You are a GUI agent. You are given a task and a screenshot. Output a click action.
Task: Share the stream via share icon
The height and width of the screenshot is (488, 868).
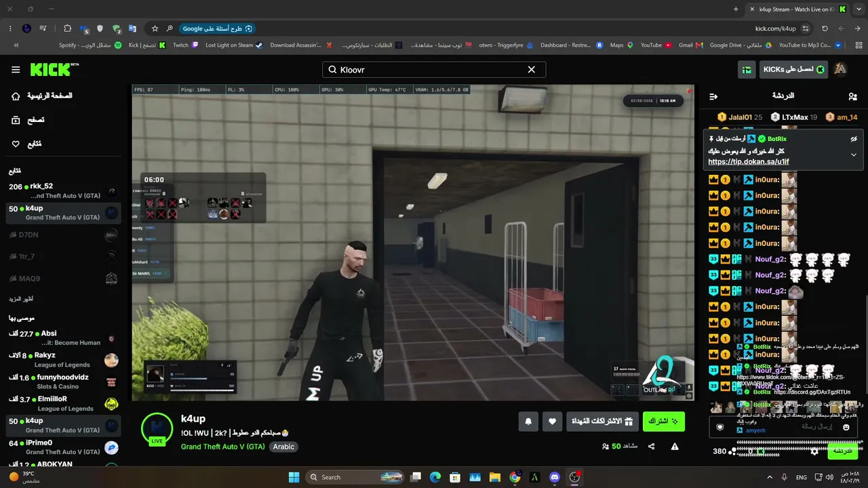(651, 447)
